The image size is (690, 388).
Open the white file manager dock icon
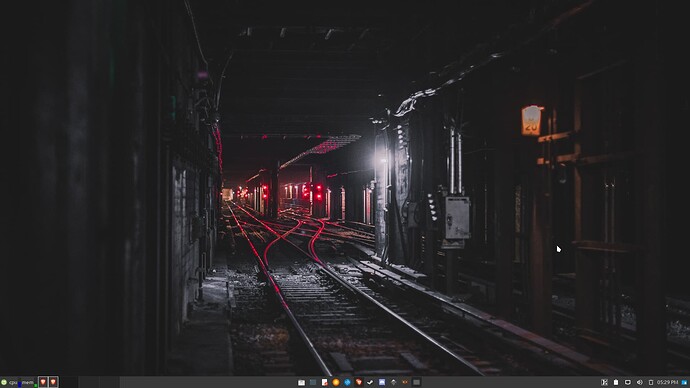click(301, 382)
